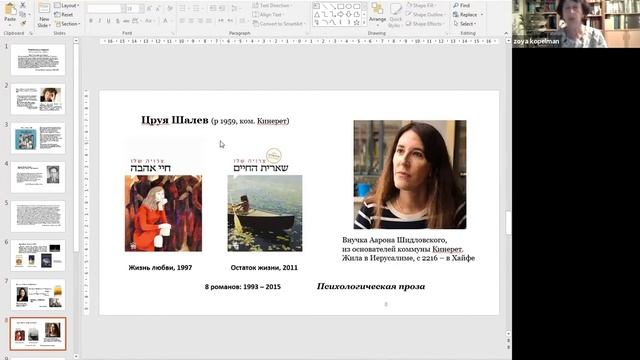Open the Shape Fill dropdown

[x=421, y=5]
